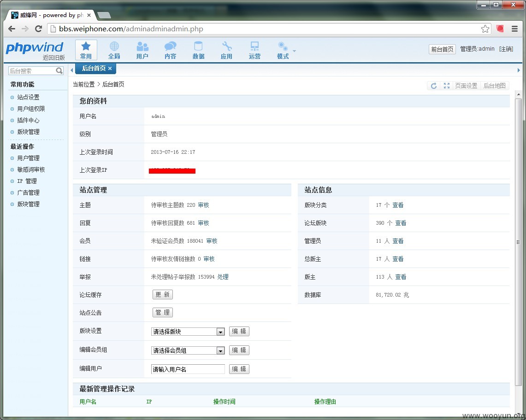Viewport: 526px width, 420px height.
Task: Click 查看 in the 论坛版块 row
Action: 401,223
